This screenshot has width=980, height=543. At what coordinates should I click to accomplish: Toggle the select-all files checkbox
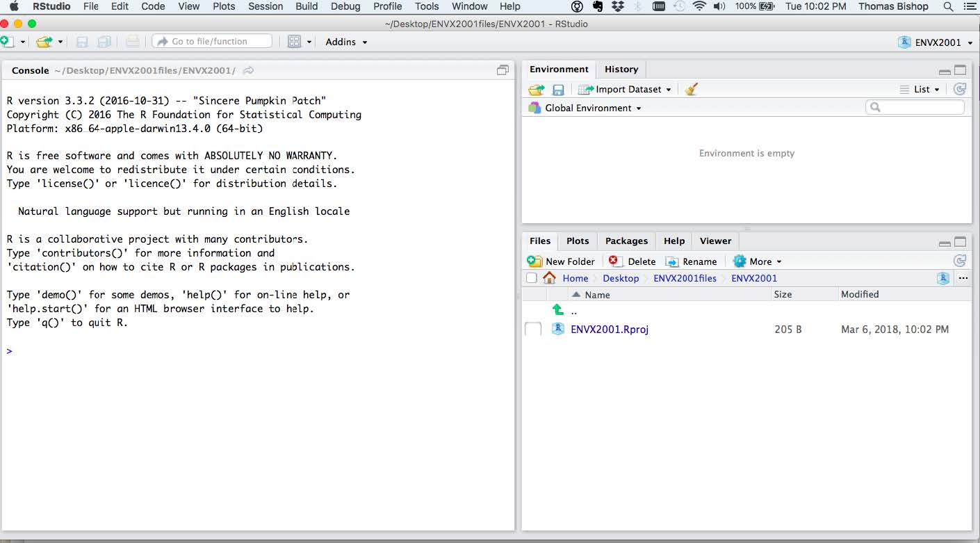click(532, 278)
